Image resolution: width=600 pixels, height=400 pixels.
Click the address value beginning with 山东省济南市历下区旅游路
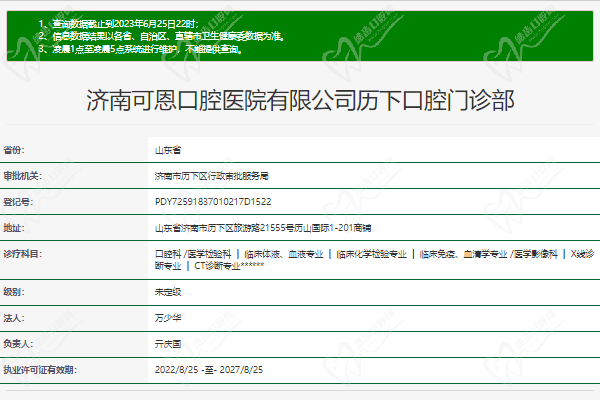coord(263,228)
